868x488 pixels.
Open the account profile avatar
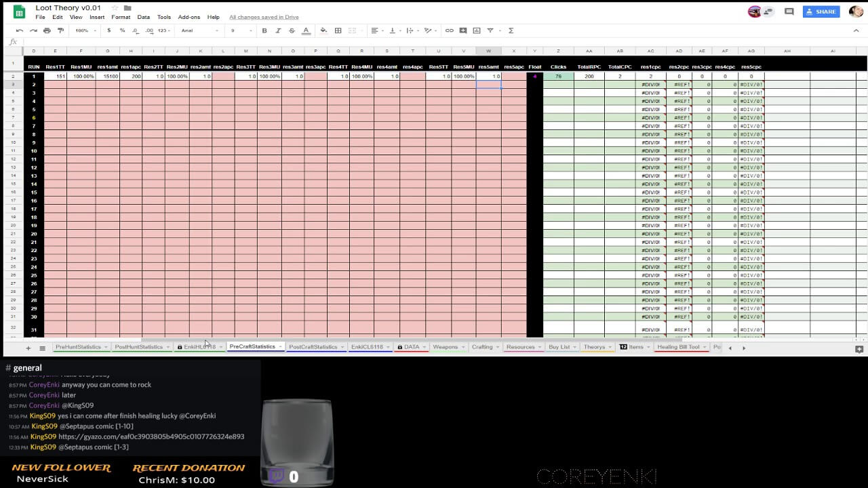point(856,12)
